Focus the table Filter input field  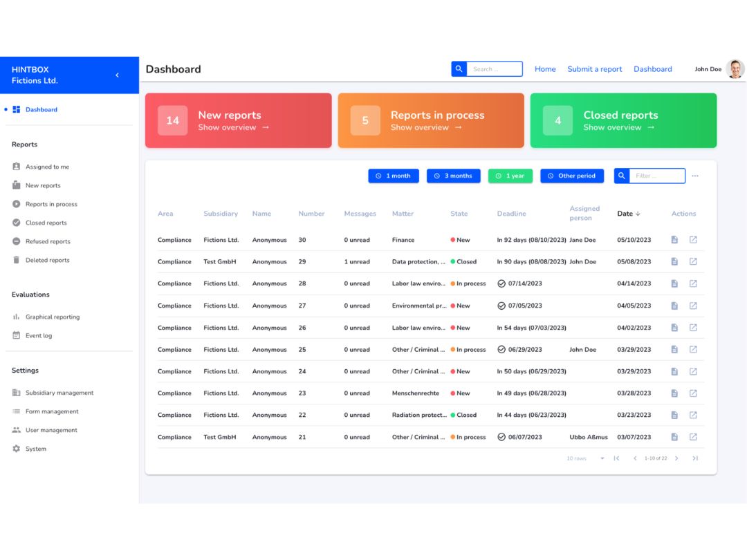[x=657, y=176]
